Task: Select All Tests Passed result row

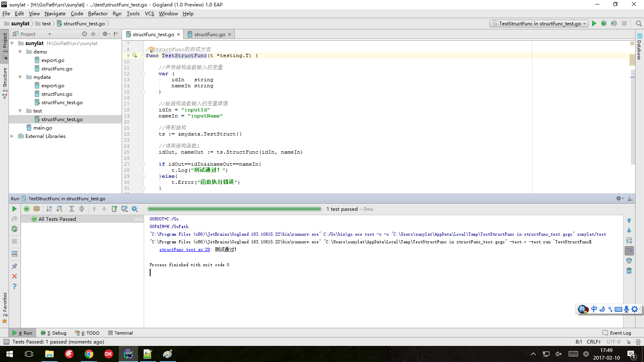Action: pos(82,219)
